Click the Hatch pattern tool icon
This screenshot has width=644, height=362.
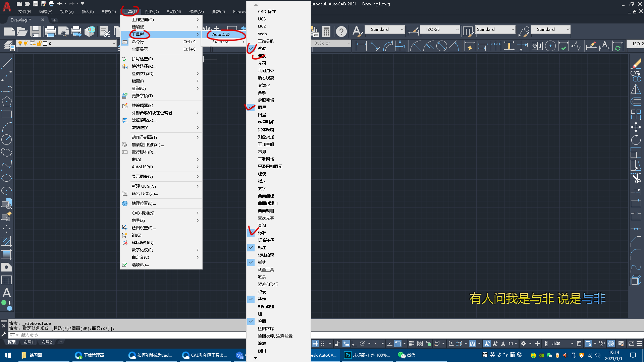coord(6,241)
